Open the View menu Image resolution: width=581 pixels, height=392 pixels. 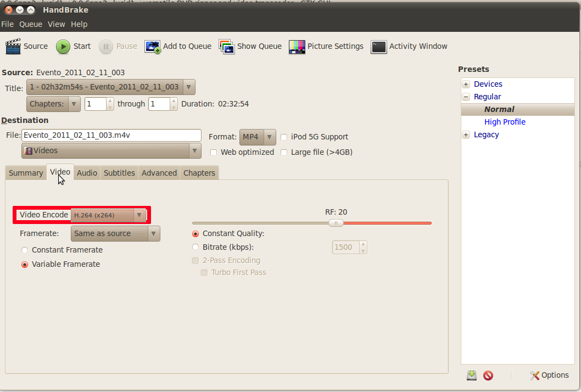pyautogui.click(x=57, y=24)
